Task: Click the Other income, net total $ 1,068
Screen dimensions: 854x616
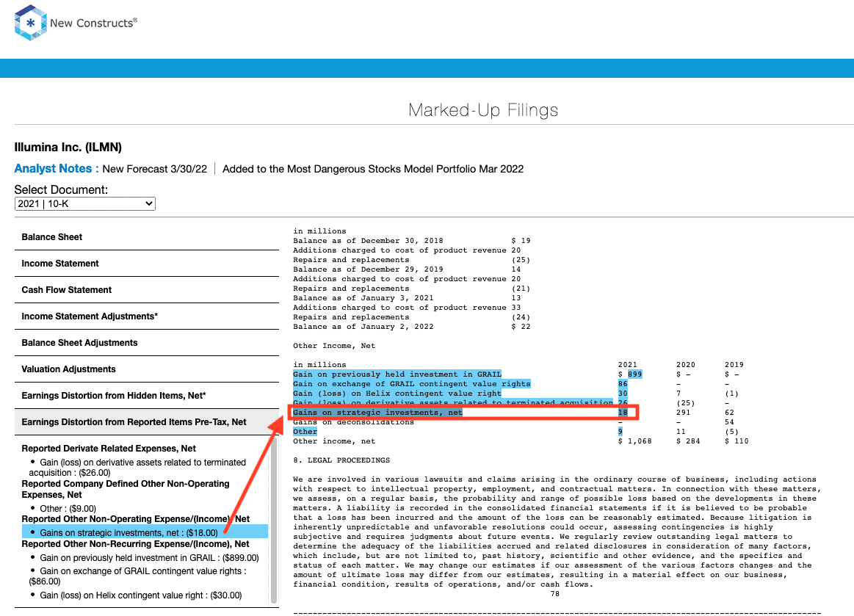Action: click(x=634, y=441)
